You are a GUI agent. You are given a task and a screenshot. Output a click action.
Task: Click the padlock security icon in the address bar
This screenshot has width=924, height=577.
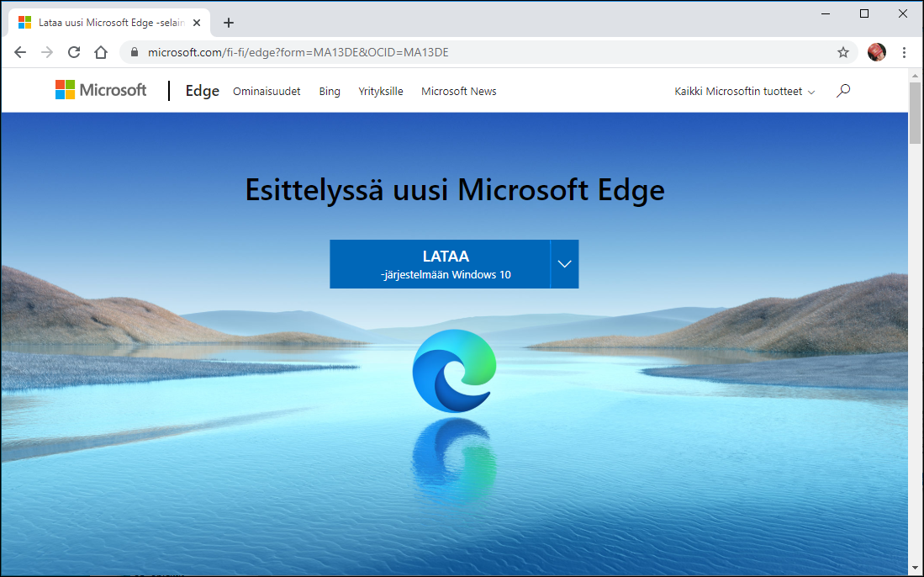point(133,52)
